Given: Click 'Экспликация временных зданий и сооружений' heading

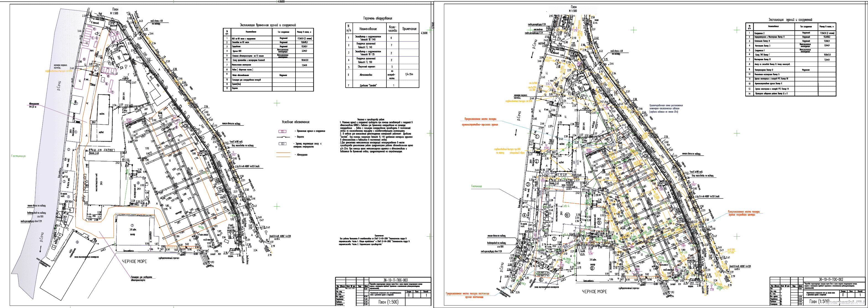Looking at the screenshot, I should 268,25.
